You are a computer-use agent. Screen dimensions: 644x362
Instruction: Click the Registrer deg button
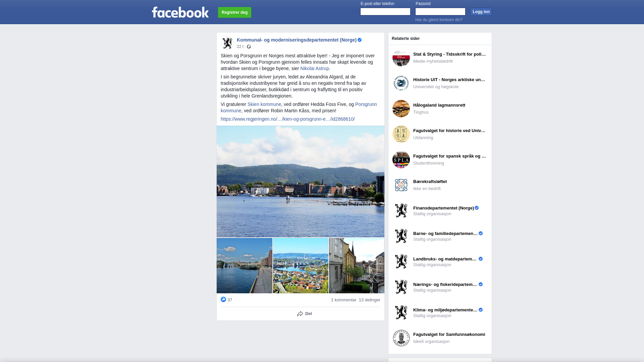234,12
